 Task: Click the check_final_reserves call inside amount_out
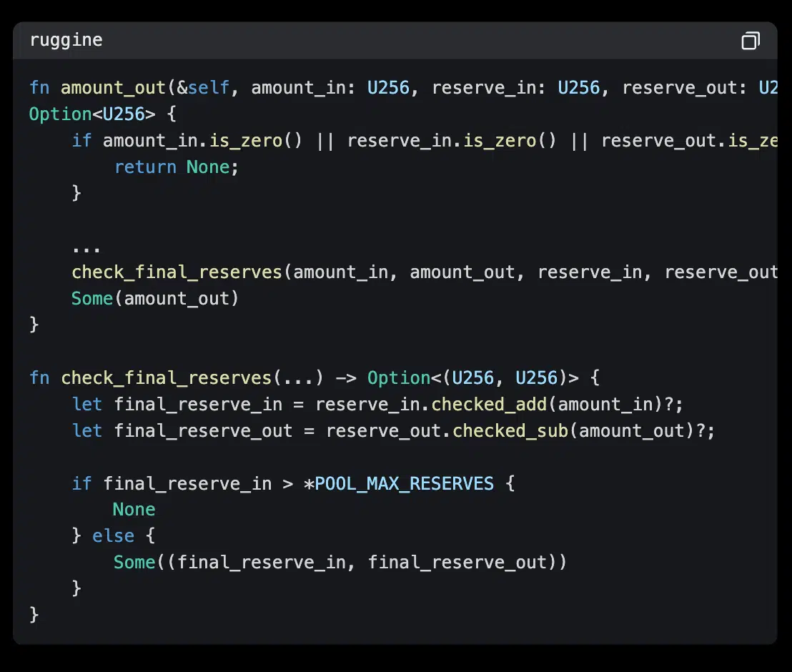pyautogui.click(x=177, y=272)
